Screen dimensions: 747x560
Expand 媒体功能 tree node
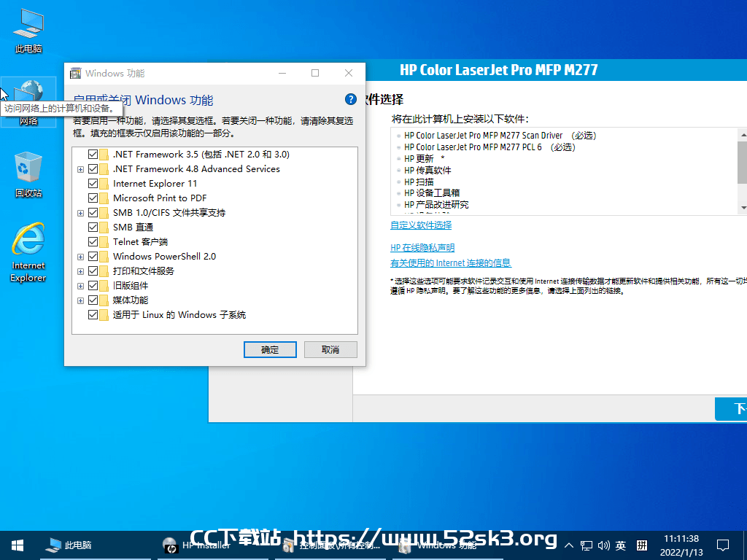(80, 301)
